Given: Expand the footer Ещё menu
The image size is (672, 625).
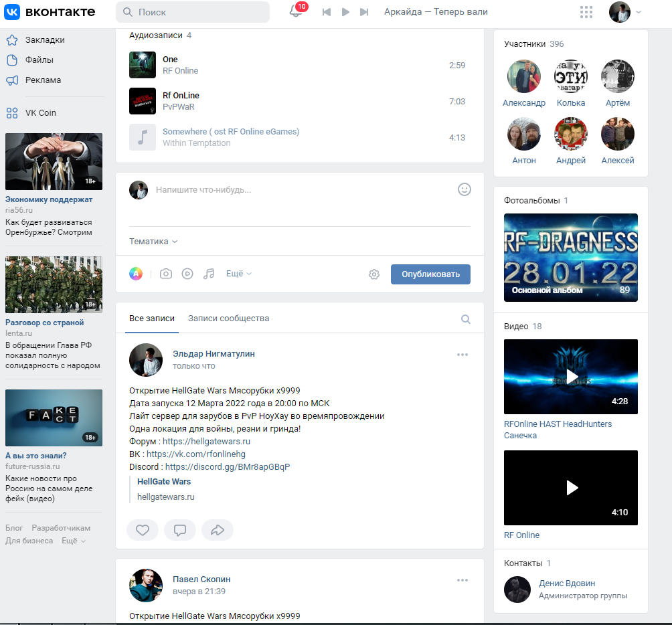Looking at the screenshot, I should pyautogui.click(x=74, y=541).
